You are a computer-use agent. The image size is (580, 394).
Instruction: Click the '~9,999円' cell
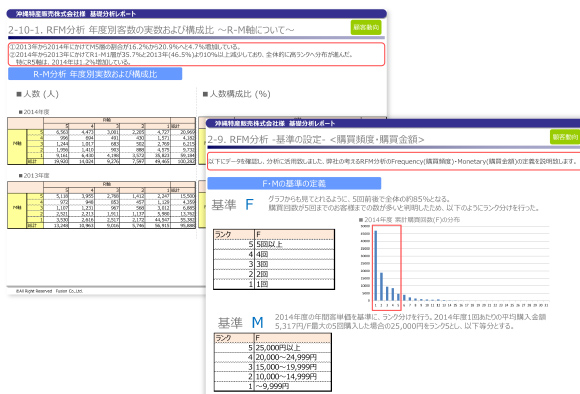293,386
